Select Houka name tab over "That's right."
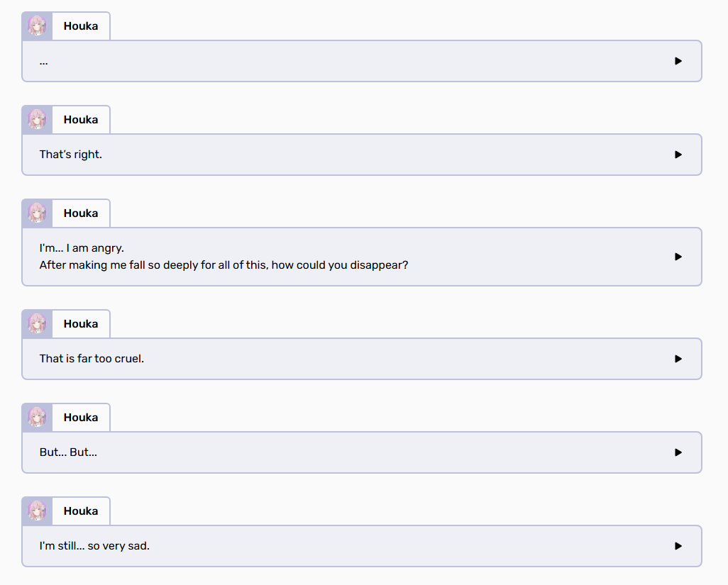This screenshot has height=585, width=728. [x=81, y=120]
